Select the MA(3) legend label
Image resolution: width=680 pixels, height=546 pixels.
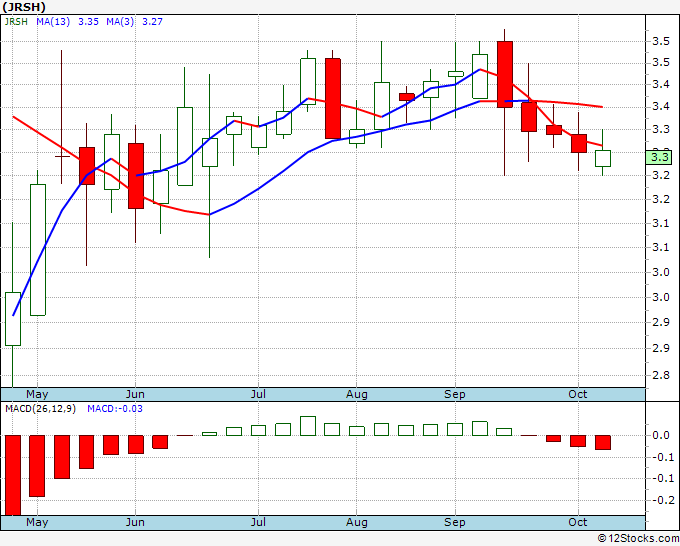[x=120, y=22]
